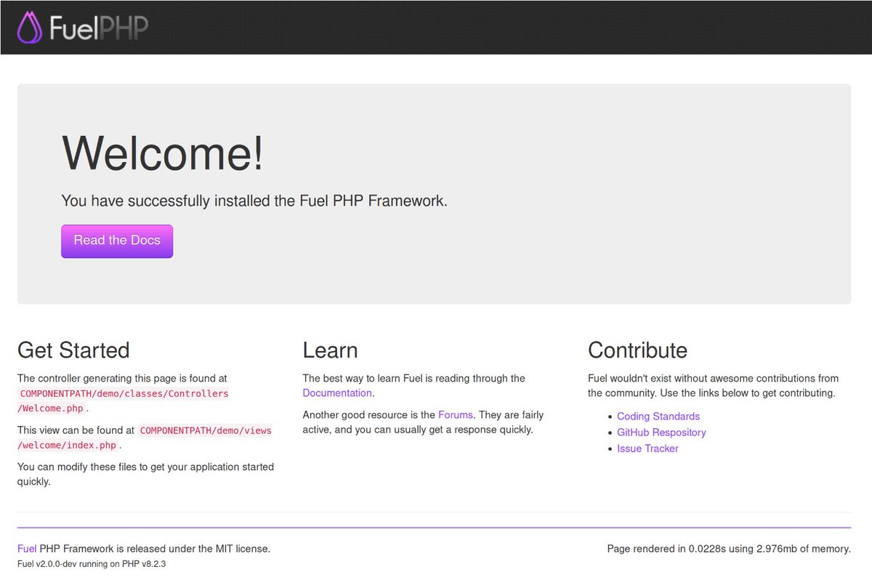Viewport: 872px width, 588px height.
Task: Open the Documentation link under Learn
Action: click(x=336, y=392)
